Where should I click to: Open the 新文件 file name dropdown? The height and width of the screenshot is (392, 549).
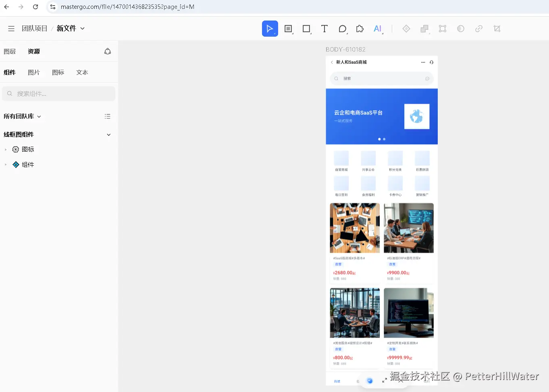[x=83, y=29]
